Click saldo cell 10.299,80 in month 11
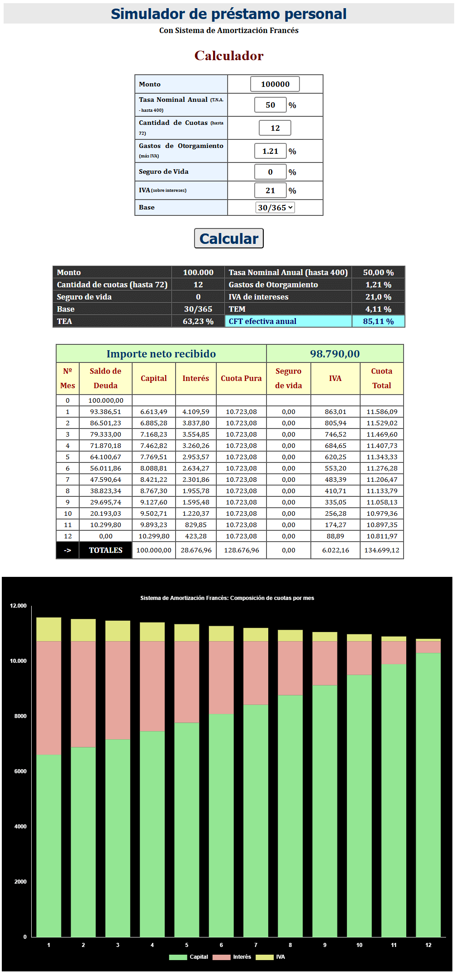 (105, 525)
